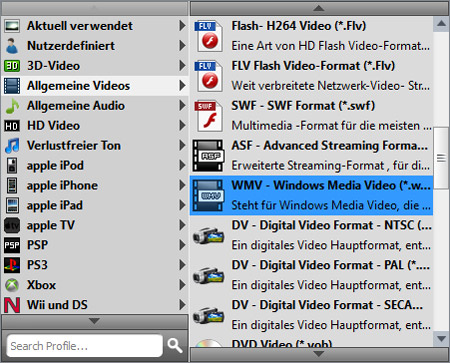Open the Aktuell verwendet category
This screenshot has height=363, width=450.
[95, 26]
